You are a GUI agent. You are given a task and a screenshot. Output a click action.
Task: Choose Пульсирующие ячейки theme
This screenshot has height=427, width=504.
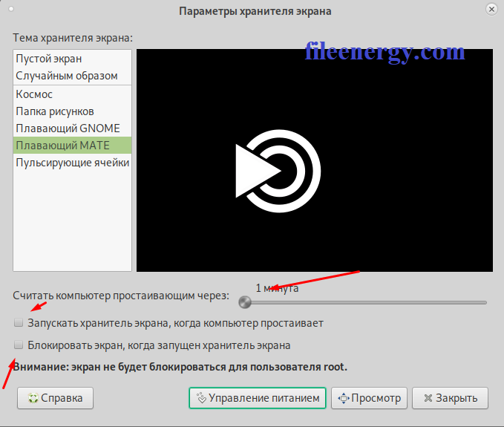(72, 163)
